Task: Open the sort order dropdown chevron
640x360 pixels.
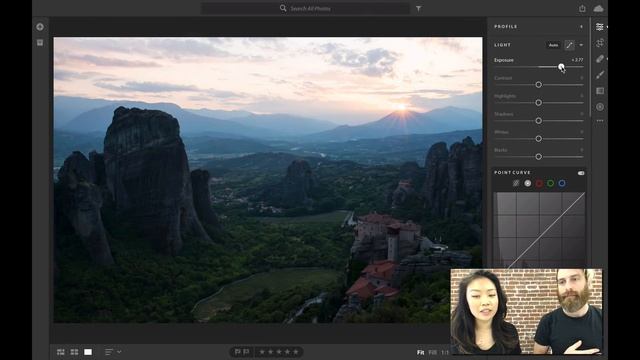Action: click(119, 352)
